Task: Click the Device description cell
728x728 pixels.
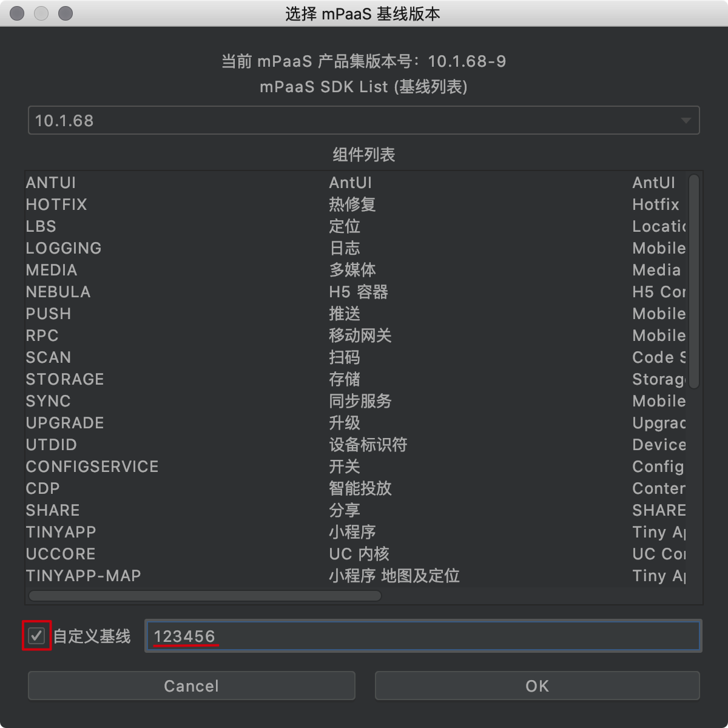Action: pos(659,445)
